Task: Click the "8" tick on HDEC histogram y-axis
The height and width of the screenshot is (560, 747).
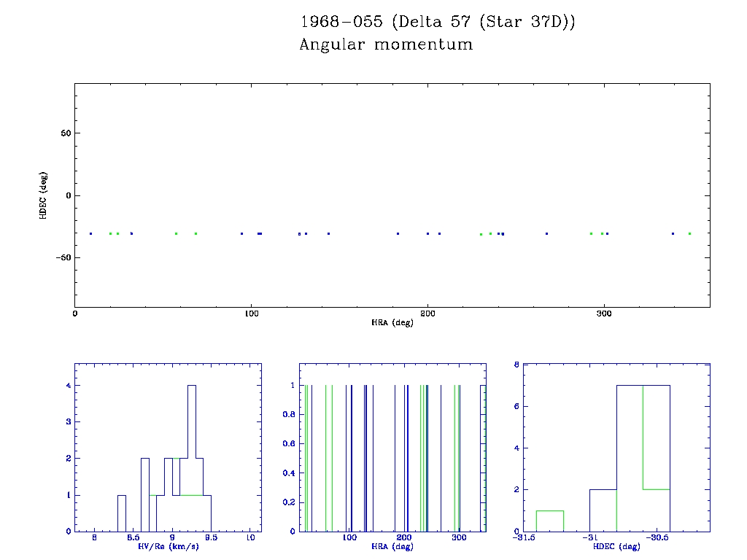Action: point(516,365)
